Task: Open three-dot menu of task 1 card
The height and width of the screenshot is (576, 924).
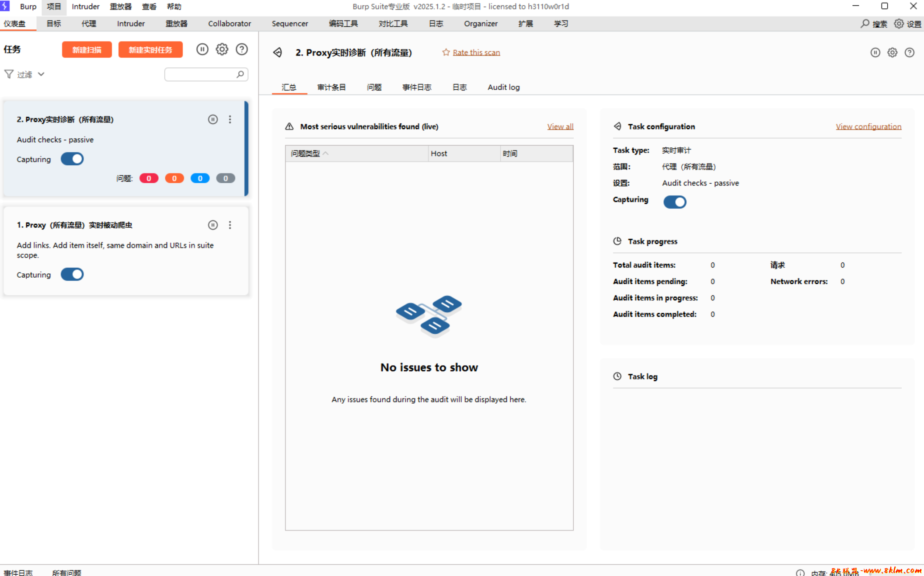Action: tap(230, 225)
